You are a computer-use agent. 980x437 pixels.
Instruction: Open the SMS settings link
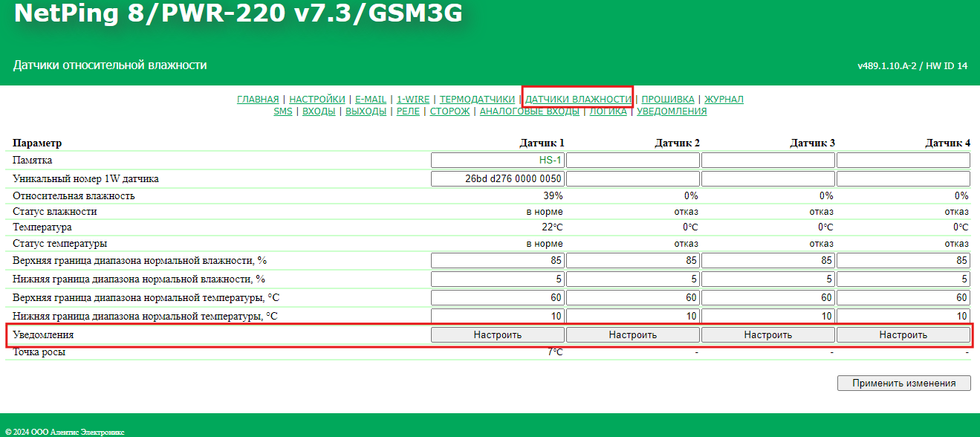(282, 111)
